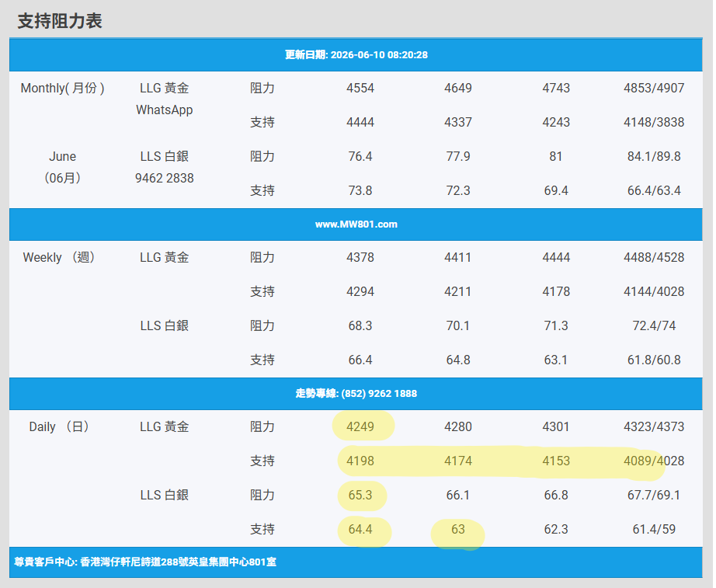The width and height of the screenshot is (716, 588).
Task: Select weekly gold support 4294
Action: 360,291
